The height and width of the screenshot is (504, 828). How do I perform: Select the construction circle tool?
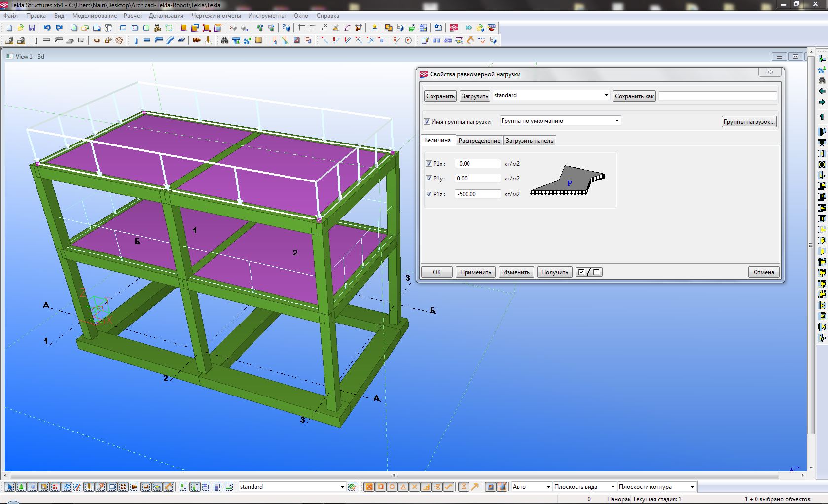[408, 40]
